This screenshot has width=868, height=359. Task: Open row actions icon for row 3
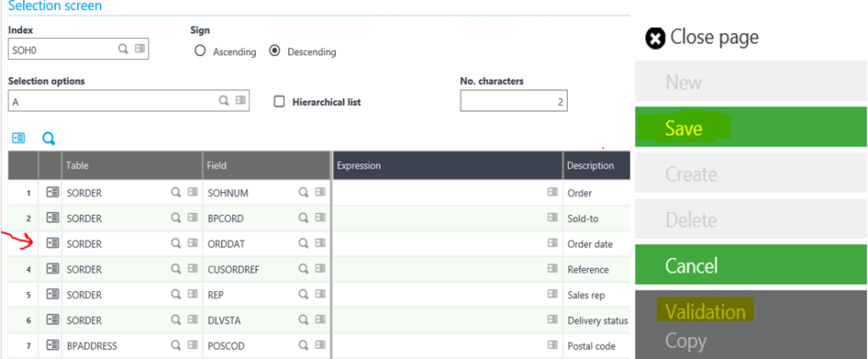pyautogui.click(x=52, y=244)
